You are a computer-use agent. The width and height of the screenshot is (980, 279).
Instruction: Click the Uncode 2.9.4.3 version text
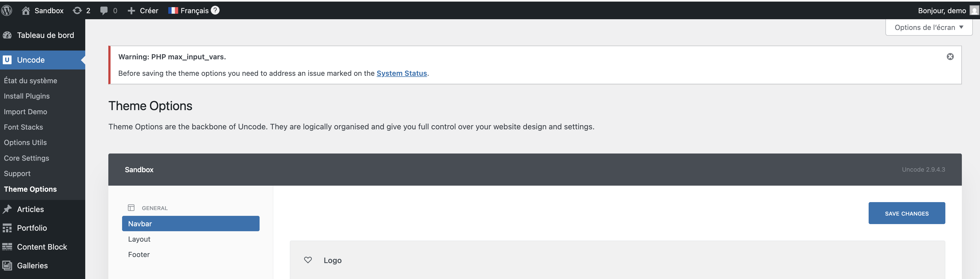click(x=923, y=169)
